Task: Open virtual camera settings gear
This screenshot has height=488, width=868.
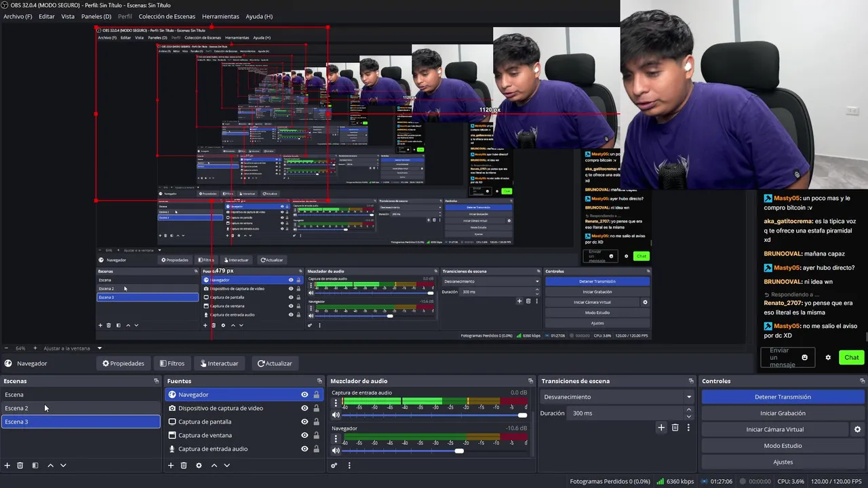Action: 857,429
